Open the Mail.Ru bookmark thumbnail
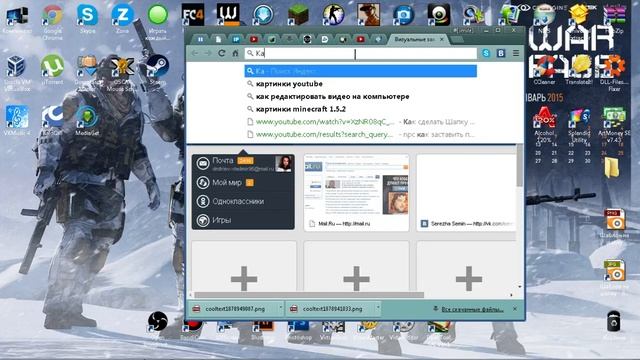Viewport: 640px width, 360px height. click(356, 192)
